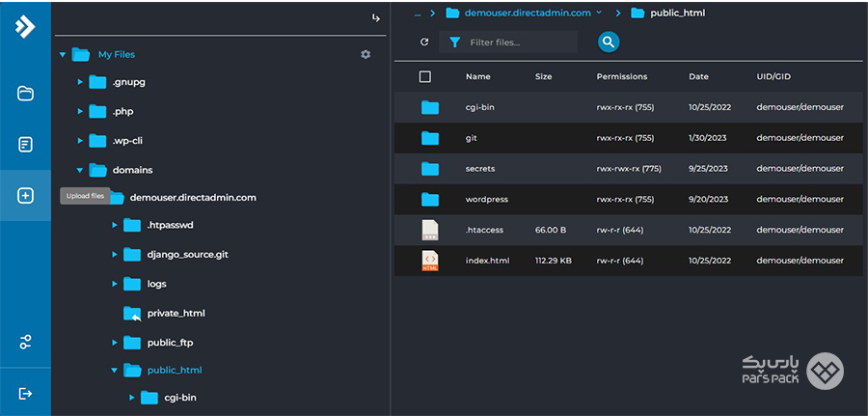Click the Upload files plus sidebar icon
868x416 pixels.
25,196
